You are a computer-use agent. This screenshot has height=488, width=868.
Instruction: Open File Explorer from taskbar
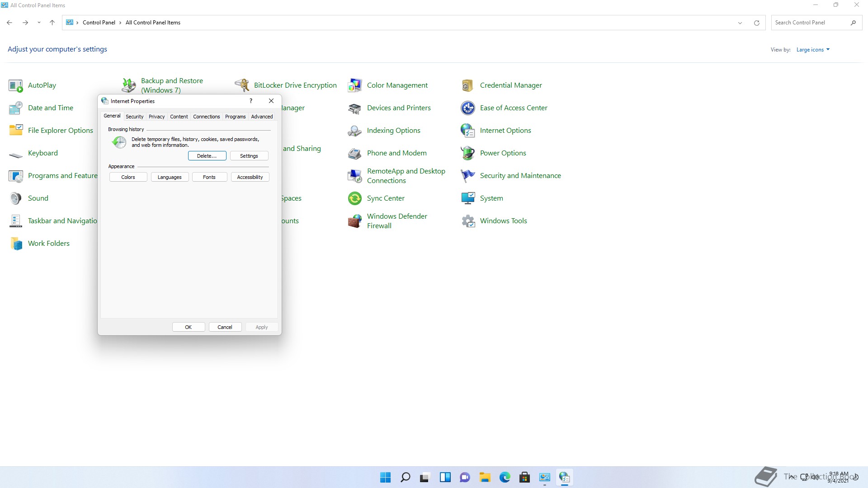pos(485,478)
